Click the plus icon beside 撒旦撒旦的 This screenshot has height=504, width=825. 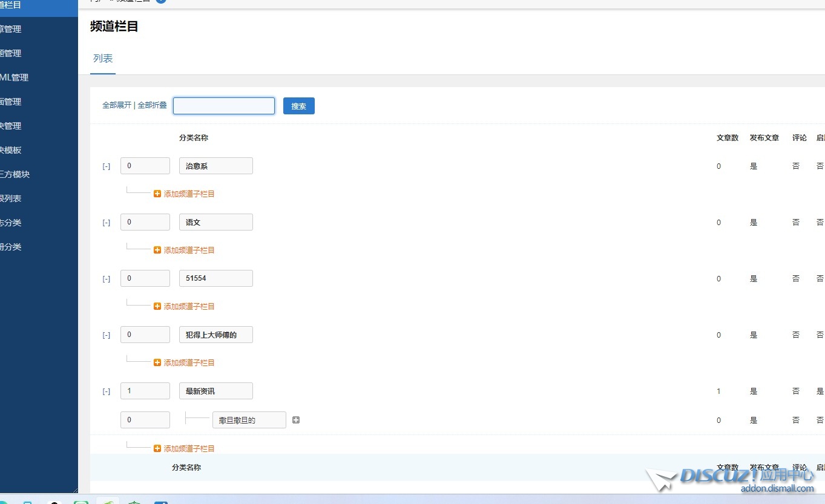296,420
